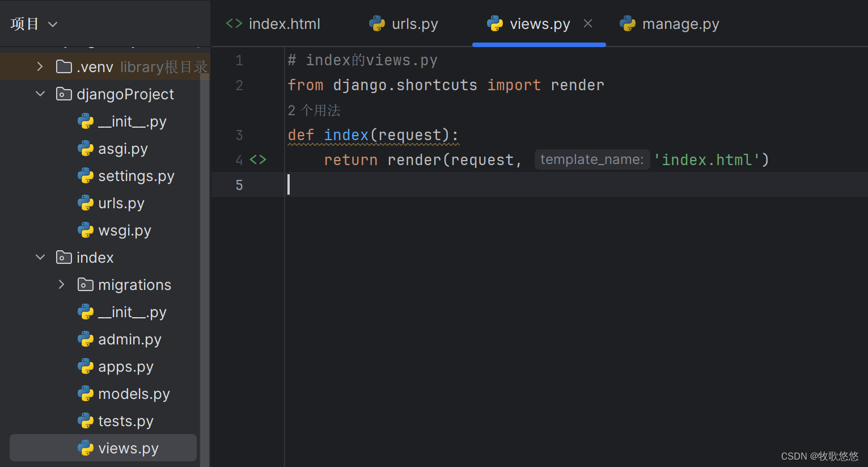This screenshot has width=868, height=467.
Task: Select views.py in project tree
Action: coord(103,448)
